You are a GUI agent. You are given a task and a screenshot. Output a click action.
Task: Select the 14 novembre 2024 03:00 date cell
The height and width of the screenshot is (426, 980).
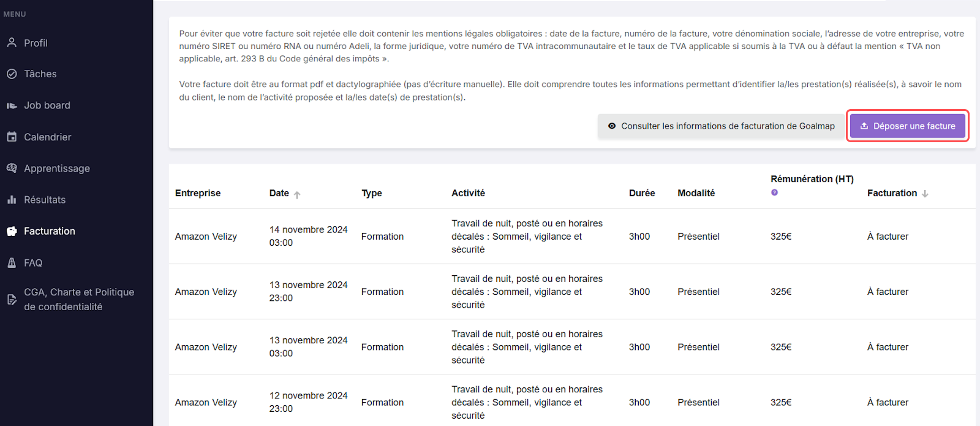[309, 236]
